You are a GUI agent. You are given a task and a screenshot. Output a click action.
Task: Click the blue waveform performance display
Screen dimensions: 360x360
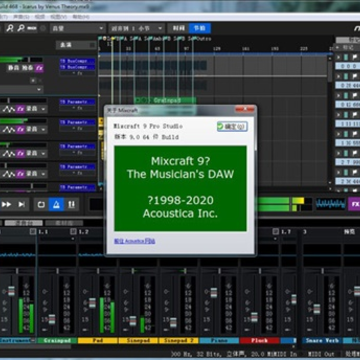coord(331,204)
